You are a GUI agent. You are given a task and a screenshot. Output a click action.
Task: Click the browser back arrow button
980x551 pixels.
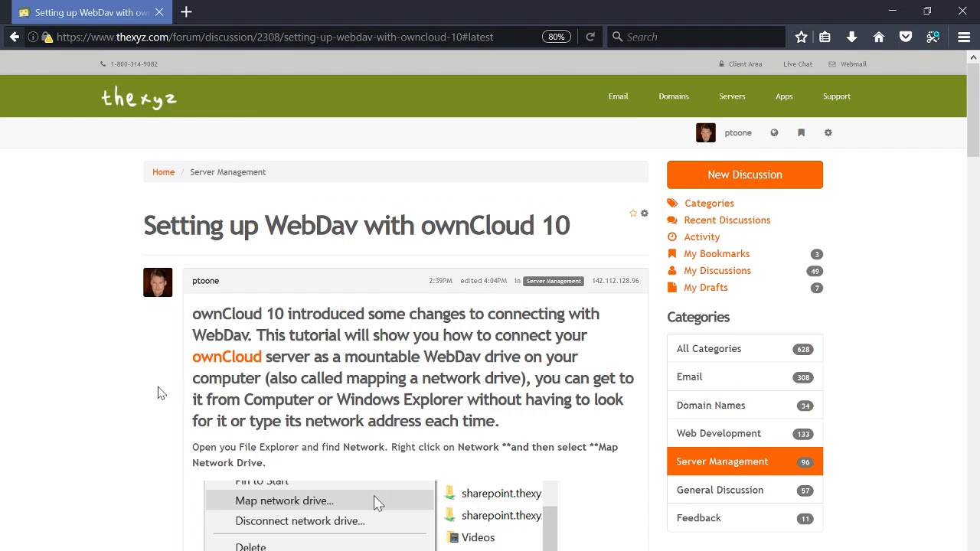pos(15,37)
